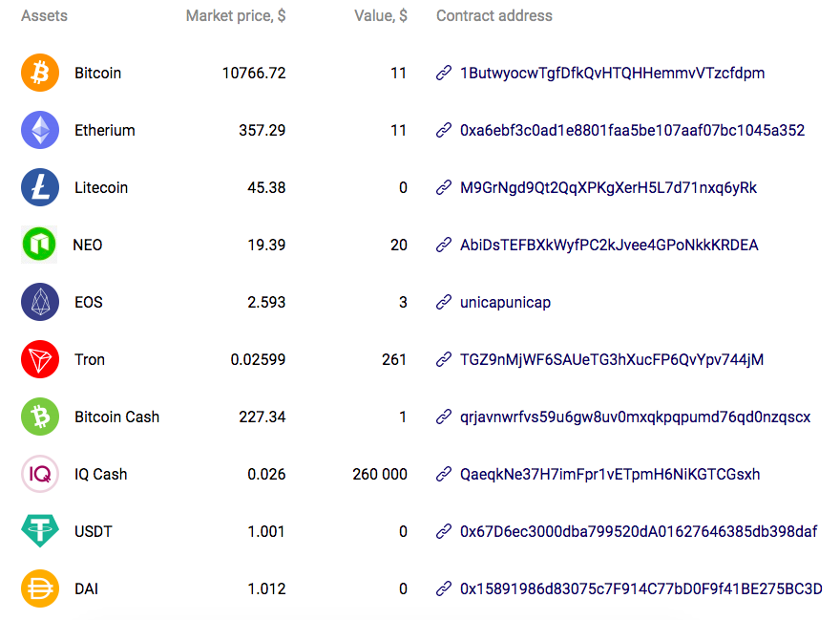840x620 pixels.
Task: Open the Bitcoin Cash contract address link
Action: [635, 417]
